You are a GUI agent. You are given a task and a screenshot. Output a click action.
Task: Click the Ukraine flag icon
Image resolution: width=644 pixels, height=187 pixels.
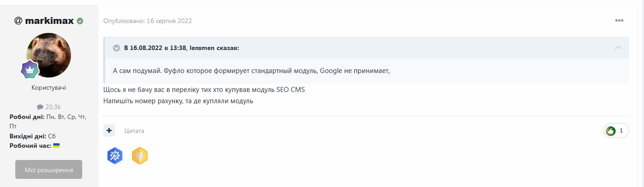pos(57,146)
